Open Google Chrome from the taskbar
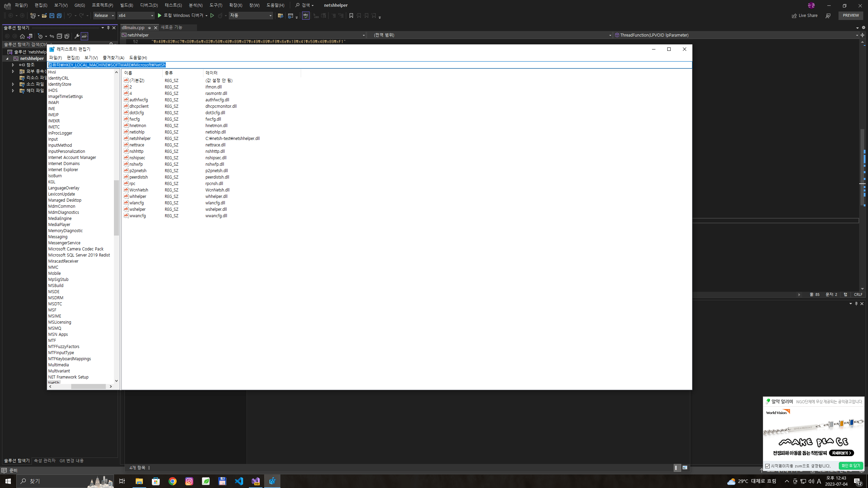 coord(172,481)
